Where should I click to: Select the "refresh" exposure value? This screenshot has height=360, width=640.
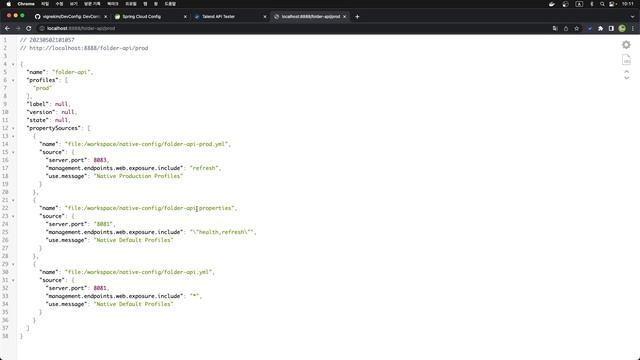point(204,168)
